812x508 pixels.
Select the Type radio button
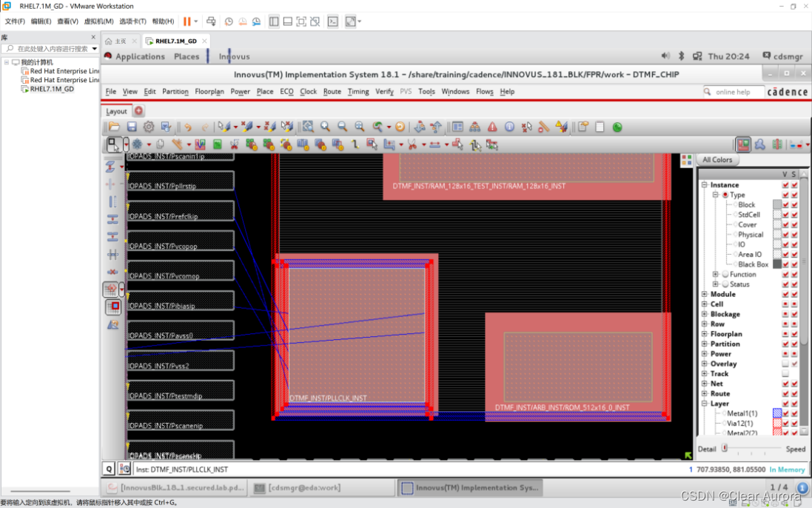725,195
